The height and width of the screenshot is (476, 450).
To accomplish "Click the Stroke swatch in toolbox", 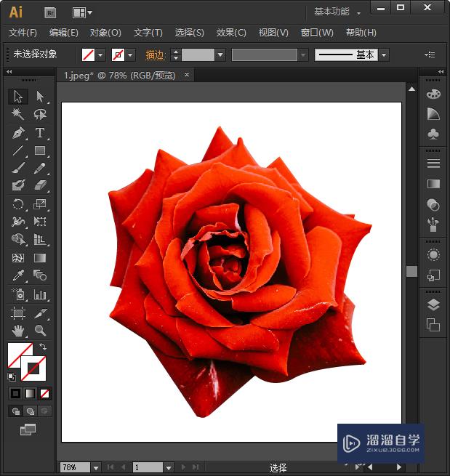I will point(33,368).
